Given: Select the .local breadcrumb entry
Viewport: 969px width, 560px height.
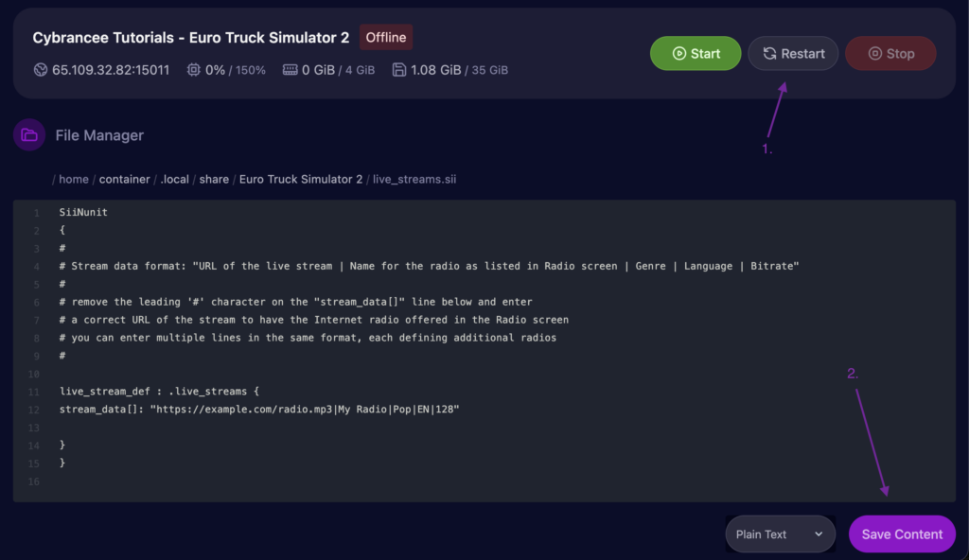Looking at the screenshot, I should (x=175, y=178).
